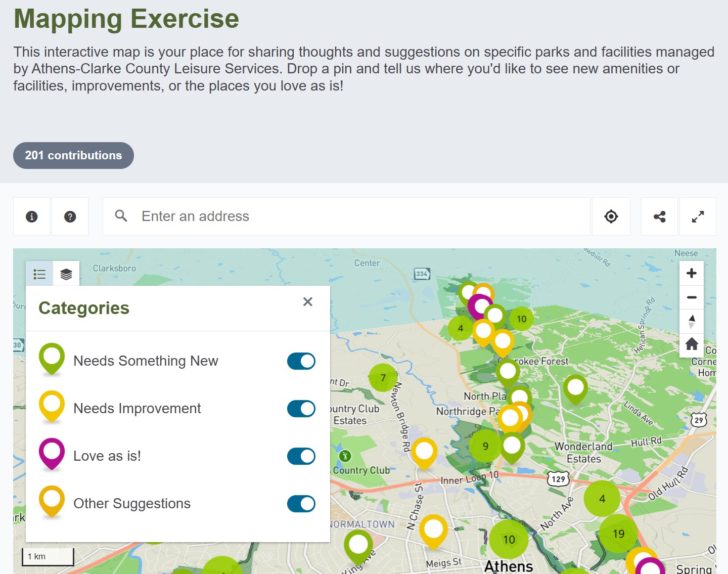Reset map compass orientation
The image size is (728, 574).
point(692,321)
